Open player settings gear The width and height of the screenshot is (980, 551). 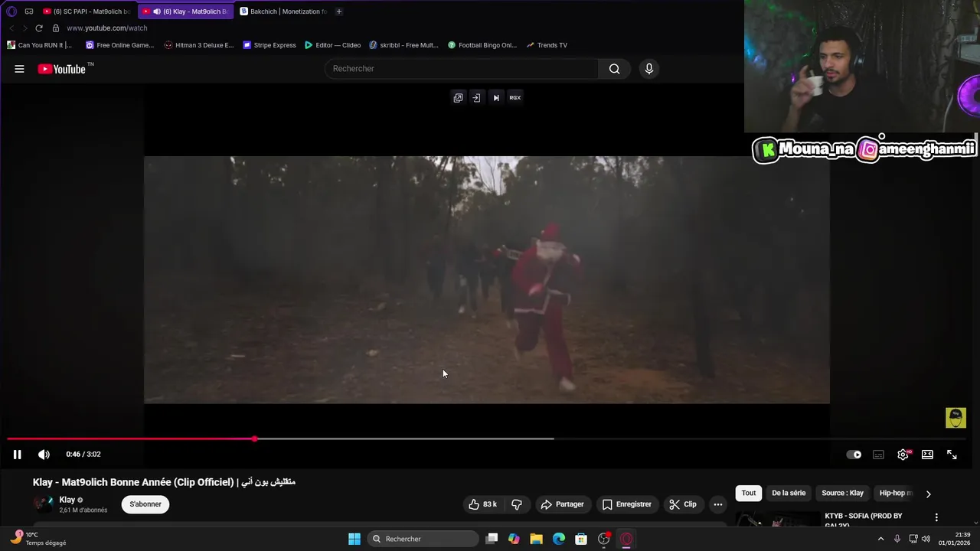pyautogui.click(x=903, y=455)
